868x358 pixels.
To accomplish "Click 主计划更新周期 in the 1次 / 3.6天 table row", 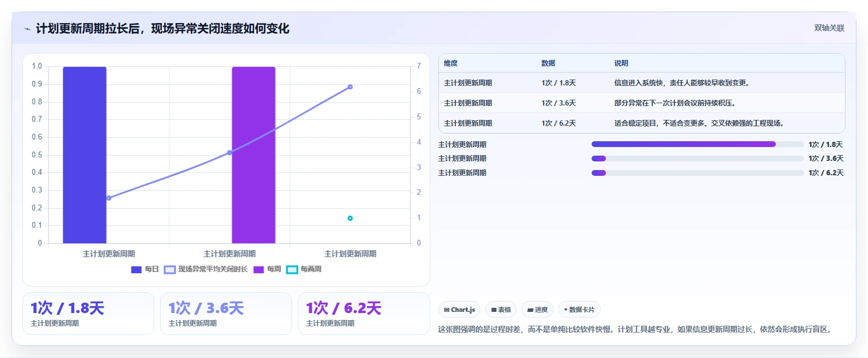I will click(x=468, y=103).
